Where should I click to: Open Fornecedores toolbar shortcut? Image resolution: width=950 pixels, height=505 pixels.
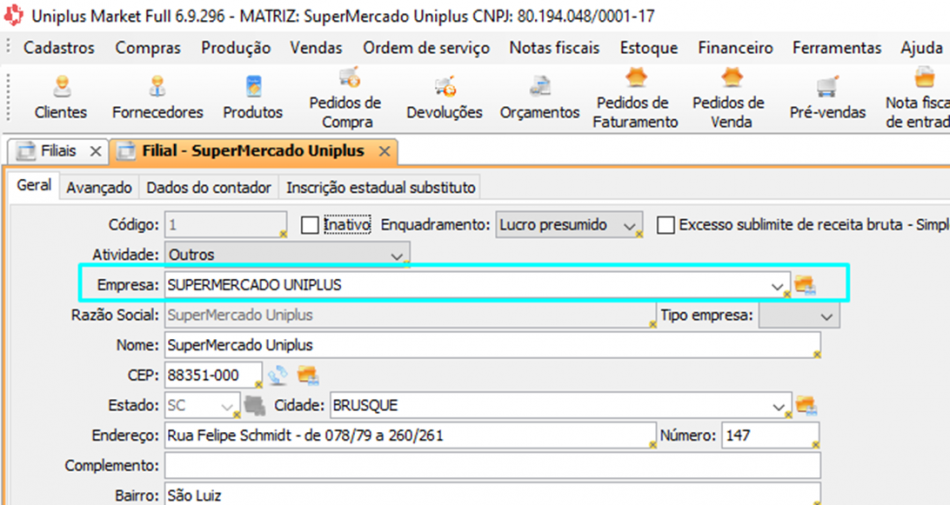click(158, 97)
